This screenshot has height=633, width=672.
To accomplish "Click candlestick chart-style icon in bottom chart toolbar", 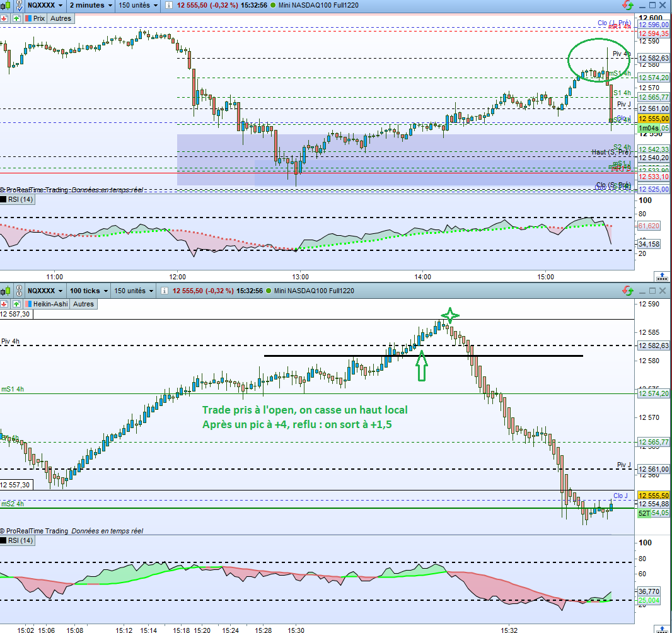I will 5,291.
